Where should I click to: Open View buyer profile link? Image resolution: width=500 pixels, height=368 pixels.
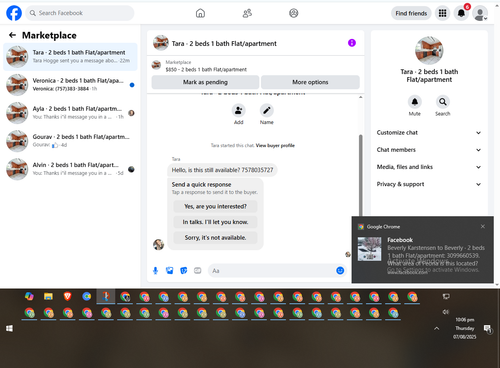coord(275,145)
